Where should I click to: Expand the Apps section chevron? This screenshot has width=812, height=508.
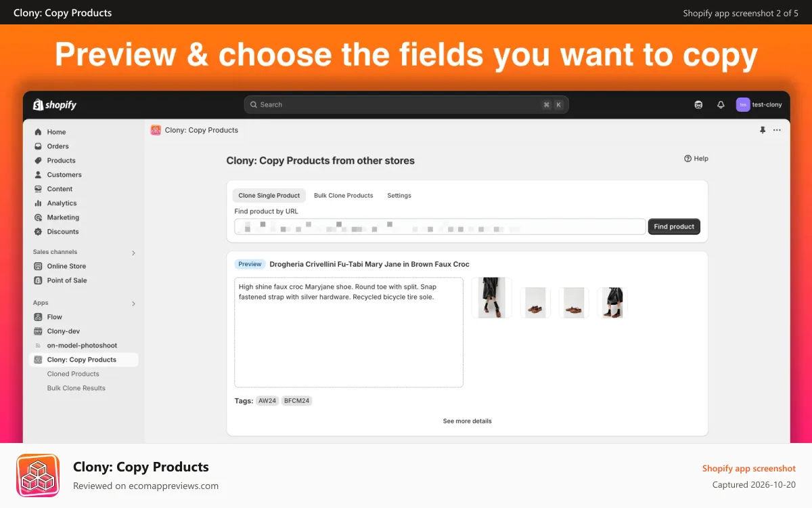click(133, 303)
